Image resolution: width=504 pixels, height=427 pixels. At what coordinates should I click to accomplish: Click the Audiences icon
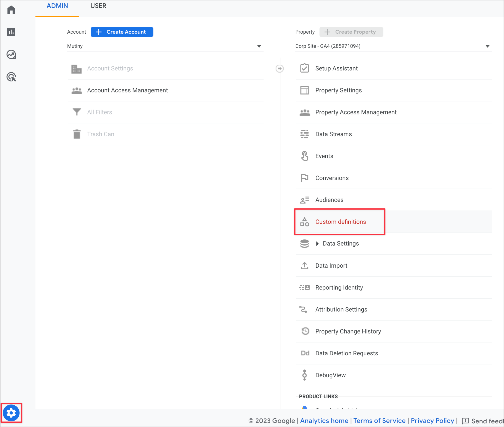pyautogui.click(x=305, y=200)
